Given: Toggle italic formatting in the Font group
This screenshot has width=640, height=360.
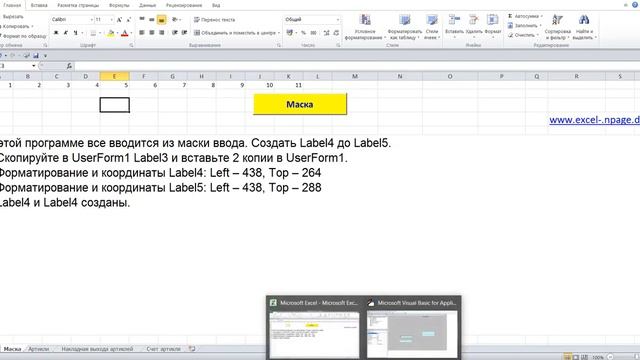Looking at the screenshot, I should [66, 33].
